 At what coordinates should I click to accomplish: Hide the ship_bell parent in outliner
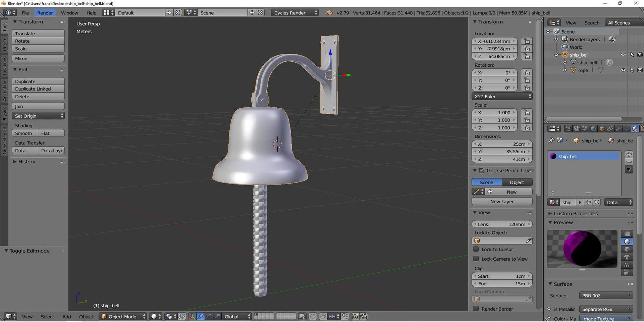[623, 55]
